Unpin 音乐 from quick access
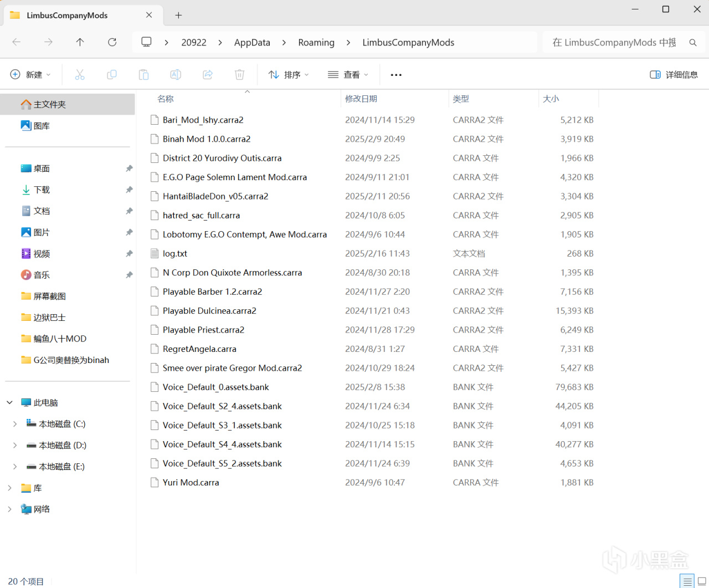Image resolution: width=709 pixels, height=588 pixels. click(x=129, y=275)
